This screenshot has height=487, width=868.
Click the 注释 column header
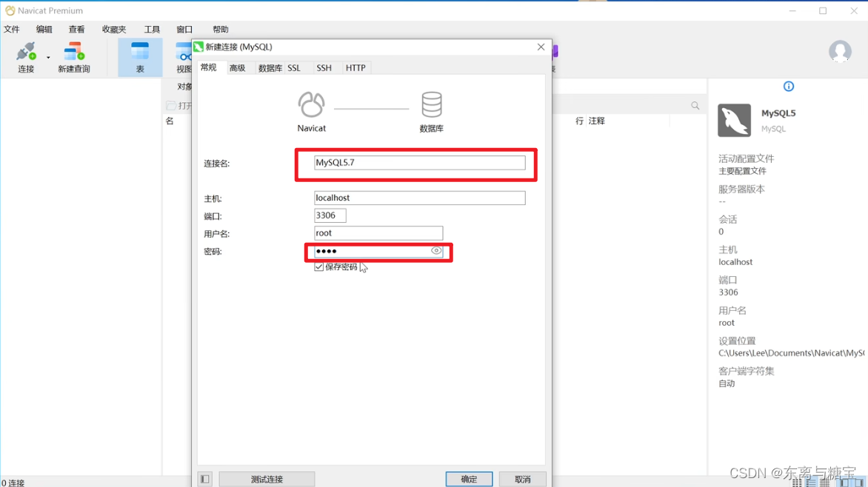click(597, 121)
